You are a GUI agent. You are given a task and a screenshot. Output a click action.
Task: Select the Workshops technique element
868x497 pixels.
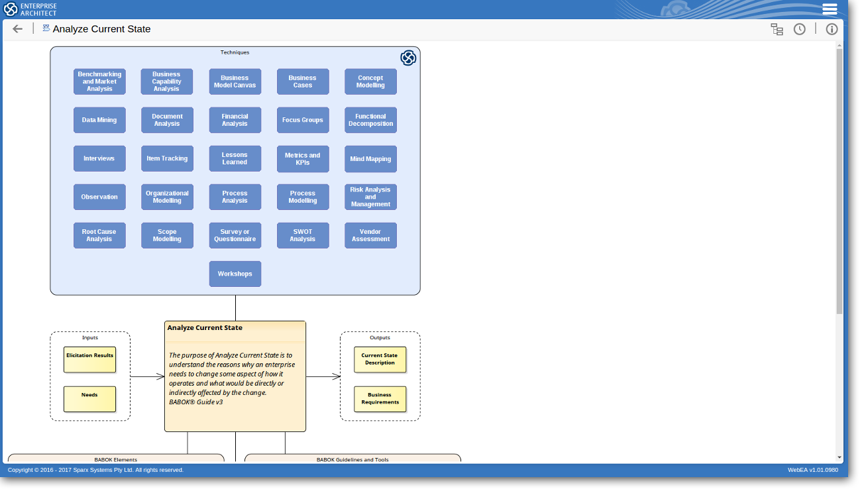[235, 274]
